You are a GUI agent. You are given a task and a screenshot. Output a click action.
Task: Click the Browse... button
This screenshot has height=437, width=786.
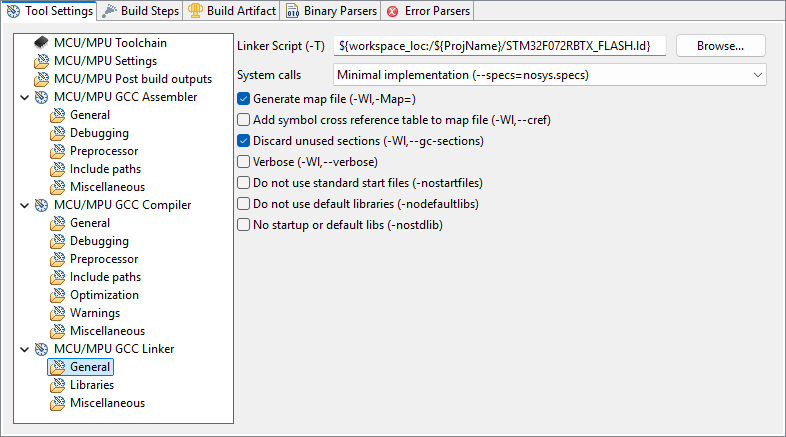click(720, 46)
